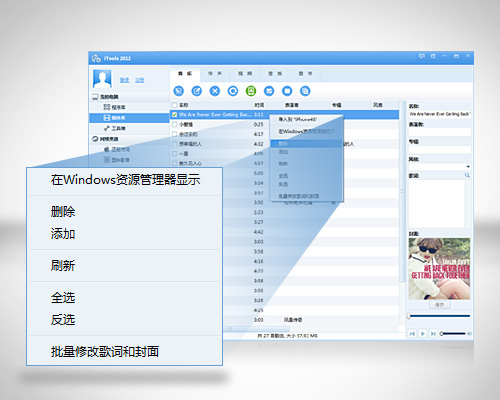Switch to the fifth (books) tab
Viewport: 500px width, 400px height.
[x=306, y=74]
